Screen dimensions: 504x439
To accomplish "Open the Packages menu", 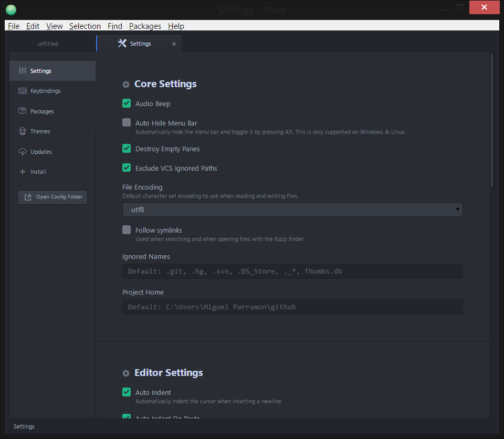I will point(145,26).
